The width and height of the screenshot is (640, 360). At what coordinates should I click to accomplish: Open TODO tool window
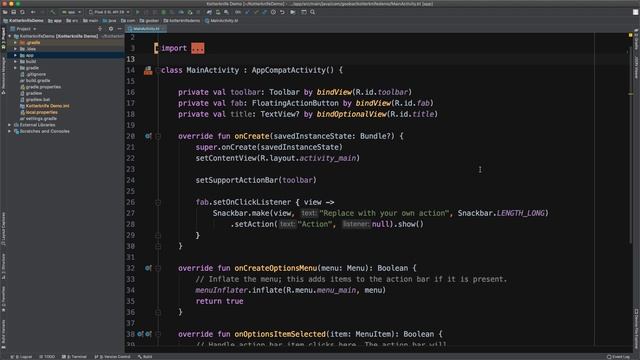coord(47,357)
